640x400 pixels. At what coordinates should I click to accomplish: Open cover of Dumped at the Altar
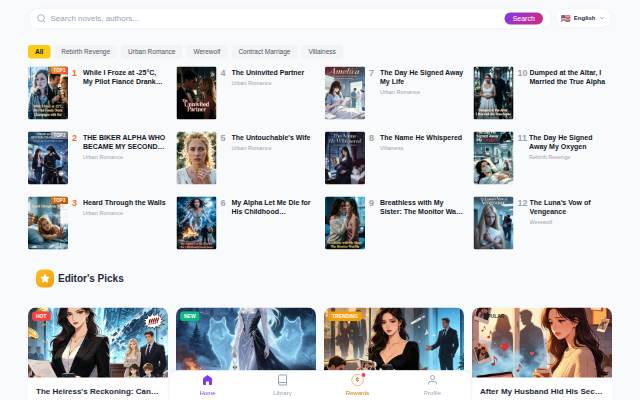point(493,93)
